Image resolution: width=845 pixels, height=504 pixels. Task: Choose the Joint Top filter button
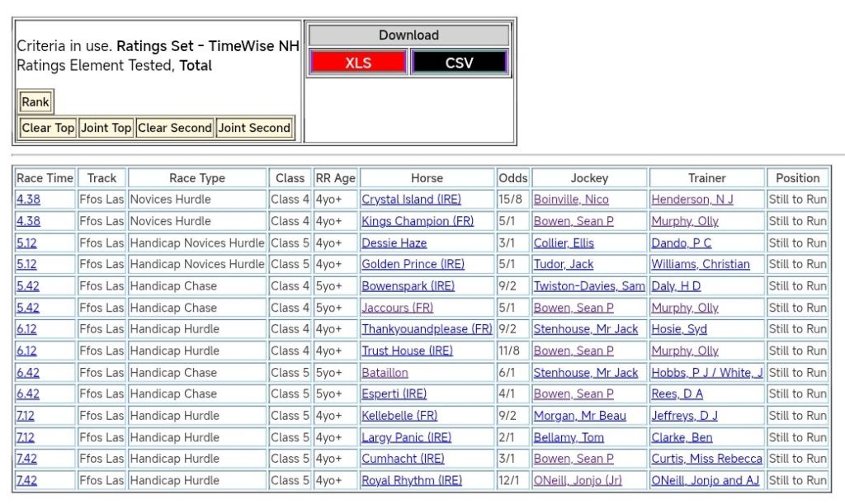coord(106,128)
